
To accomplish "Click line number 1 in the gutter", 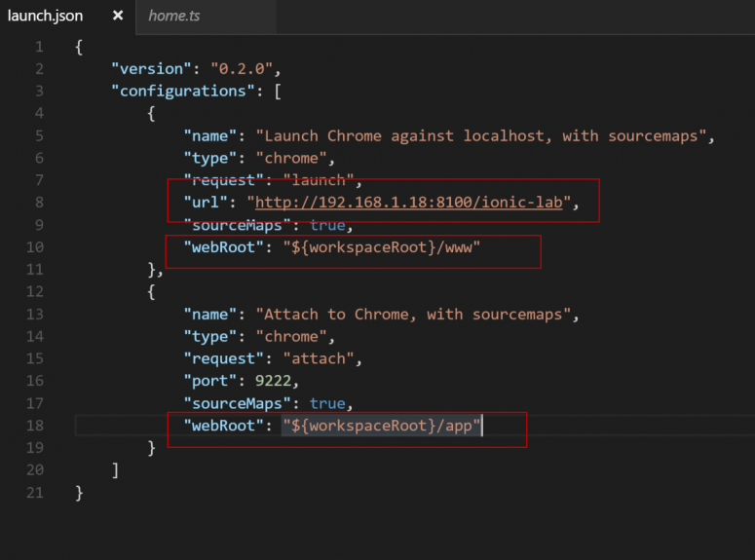I will [x=38, y=47].
